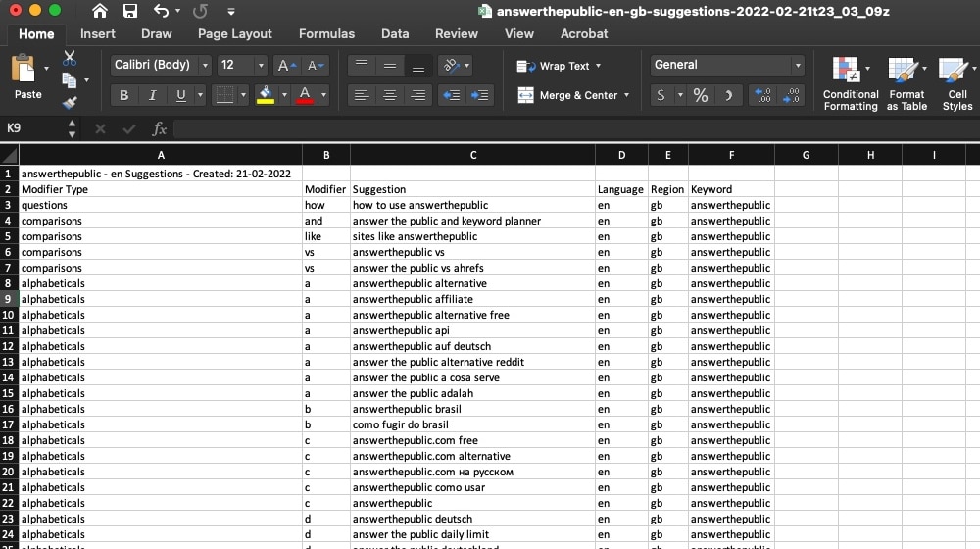Select column C header
This screenshot has width=980, height=549.
coord(473,155)
